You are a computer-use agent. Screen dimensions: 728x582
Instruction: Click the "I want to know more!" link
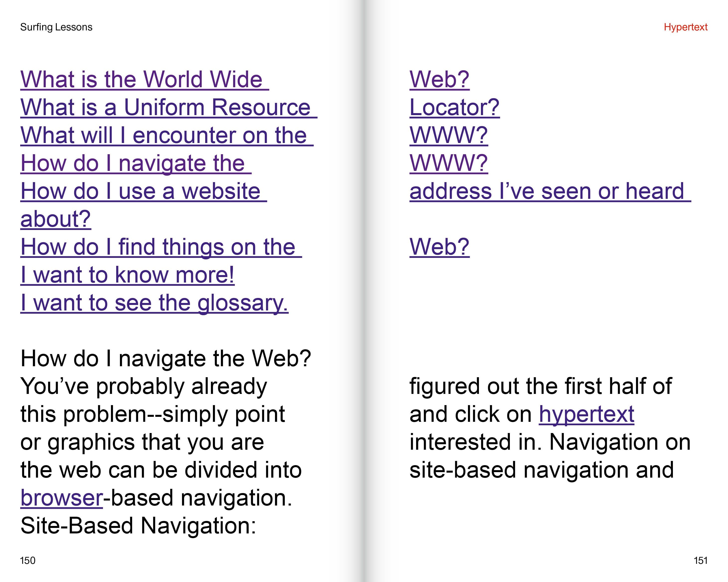(x=127, y=275)
